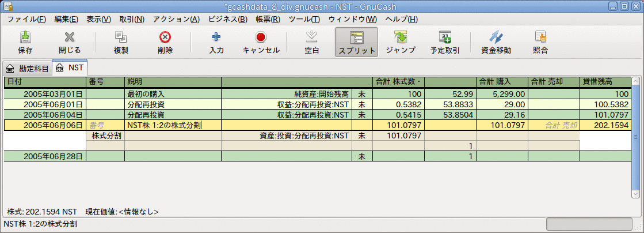644x233 pixels.
Task: Click the Jump (ジャンプ) toolbar icon
Action: click(x=401, y=42)
